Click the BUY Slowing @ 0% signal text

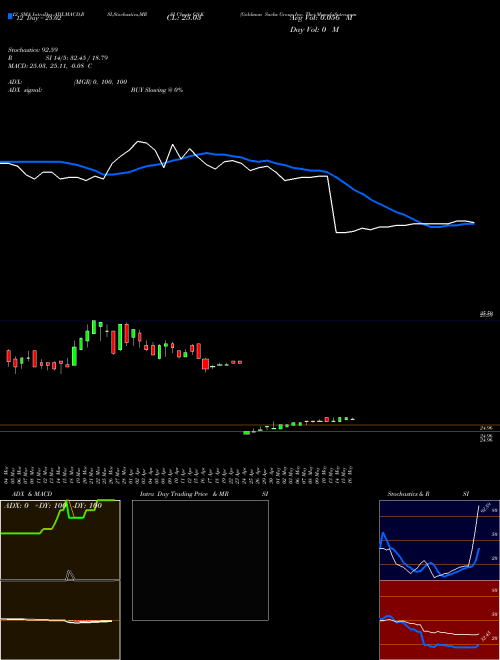click(157, 90)
